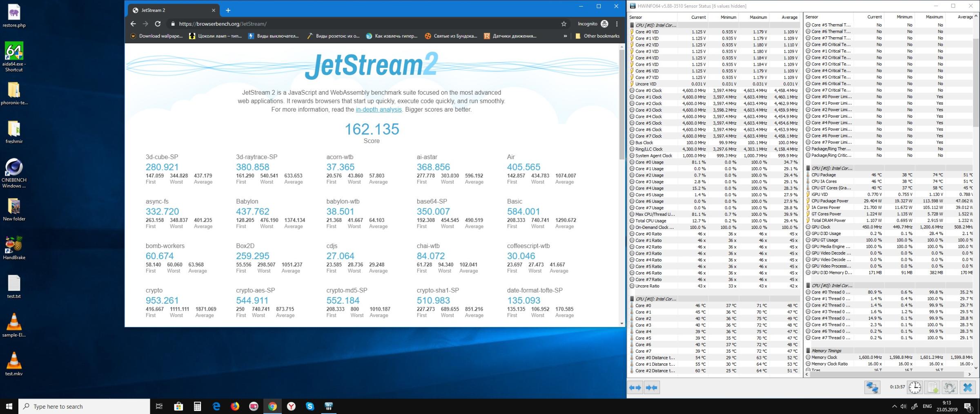Click HWiNFO collapse columns arrows button
Viewport: 980px width, 414px height.
point(652,387)
